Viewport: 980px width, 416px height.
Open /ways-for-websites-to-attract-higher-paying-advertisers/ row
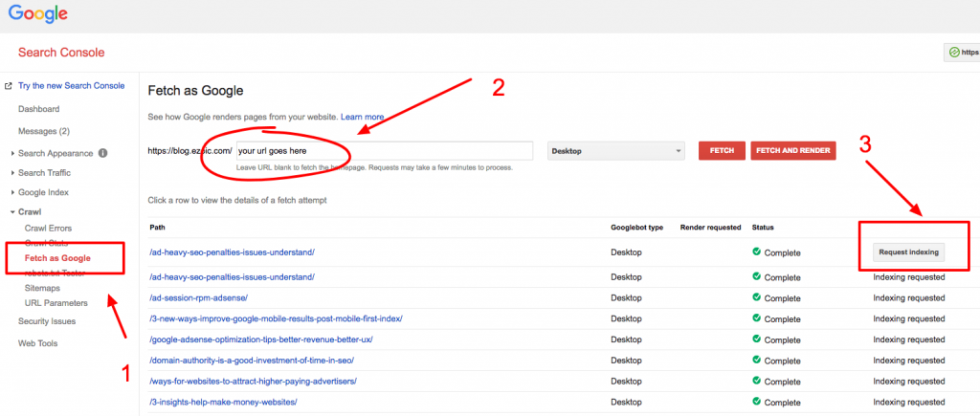(x=253, y=381)
